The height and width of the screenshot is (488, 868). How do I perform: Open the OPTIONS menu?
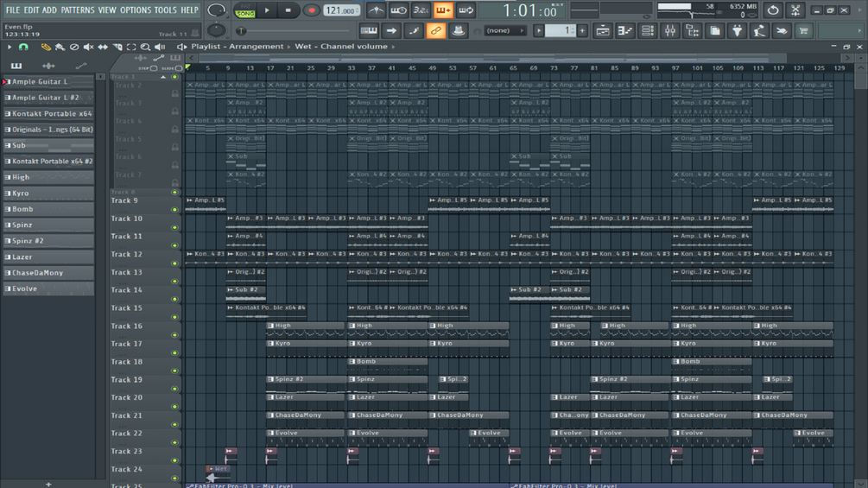(x=136, y=10)
